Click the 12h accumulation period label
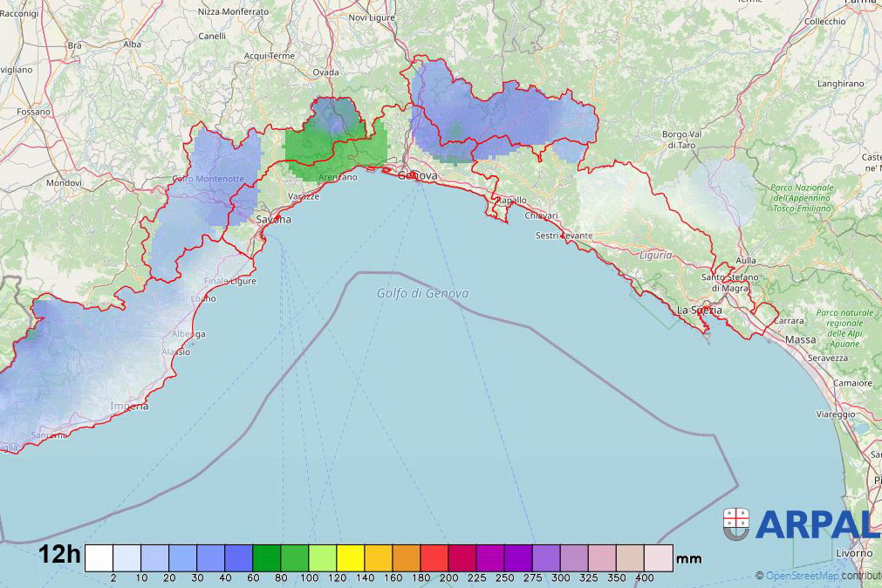Image resolution: width=882 pixels, height=588 pixels. click(x=59, y=556)
